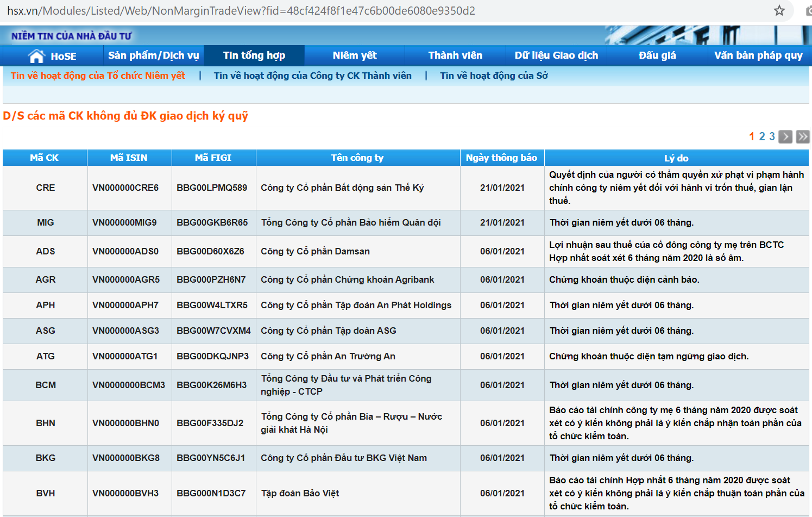Open Tin về hoạt động của Tổ chức Niêm yết
This screenshot has height=517, width=812.
[98, 76]
